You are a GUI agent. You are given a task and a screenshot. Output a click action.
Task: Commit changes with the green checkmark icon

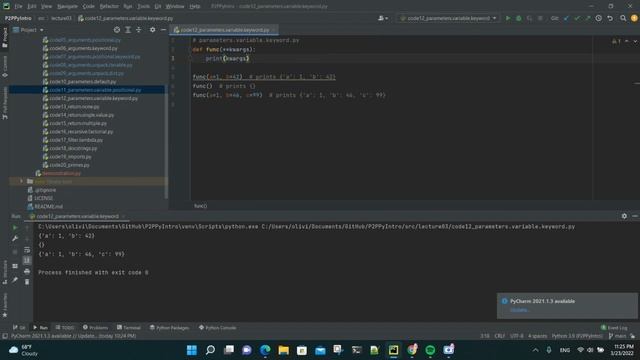tap(577, 18)
